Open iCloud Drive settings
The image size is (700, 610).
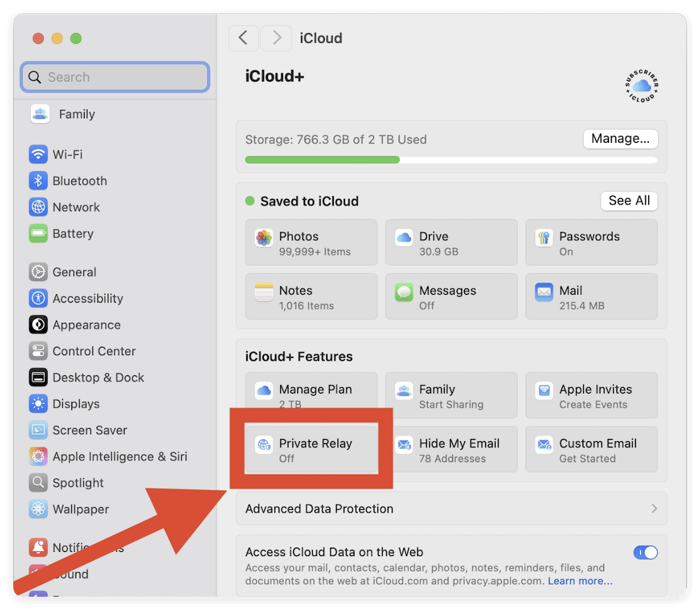(451, 242)
